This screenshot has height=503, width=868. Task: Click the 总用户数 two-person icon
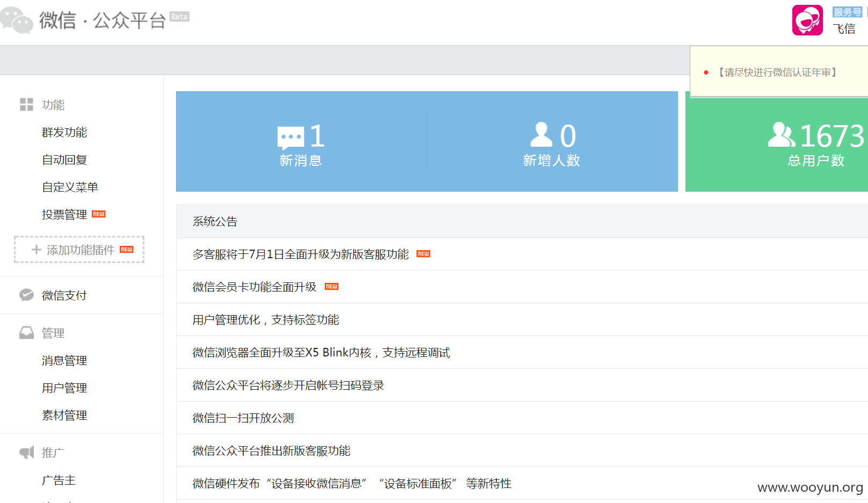tap(781, 134)
